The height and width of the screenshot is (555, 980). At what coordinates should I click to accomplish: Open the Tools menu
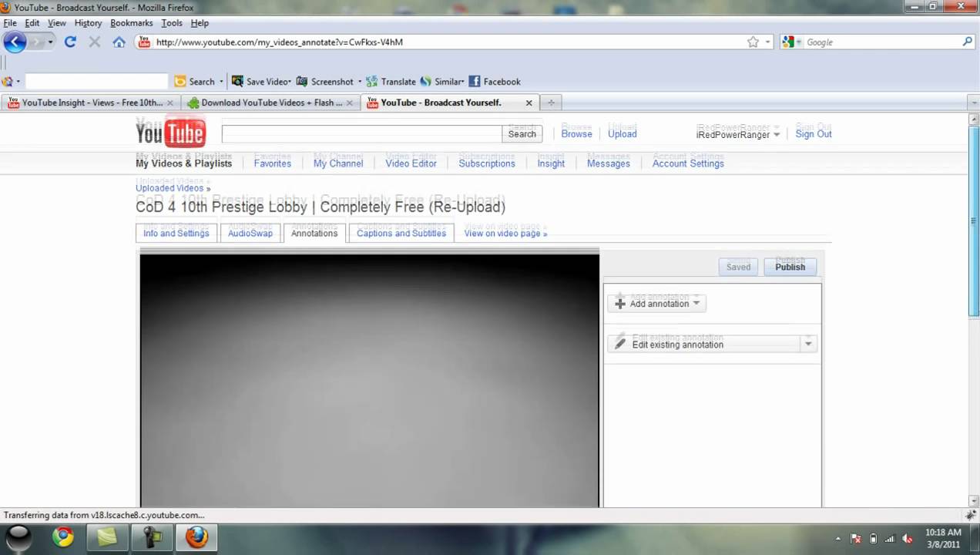click(172, 23)
